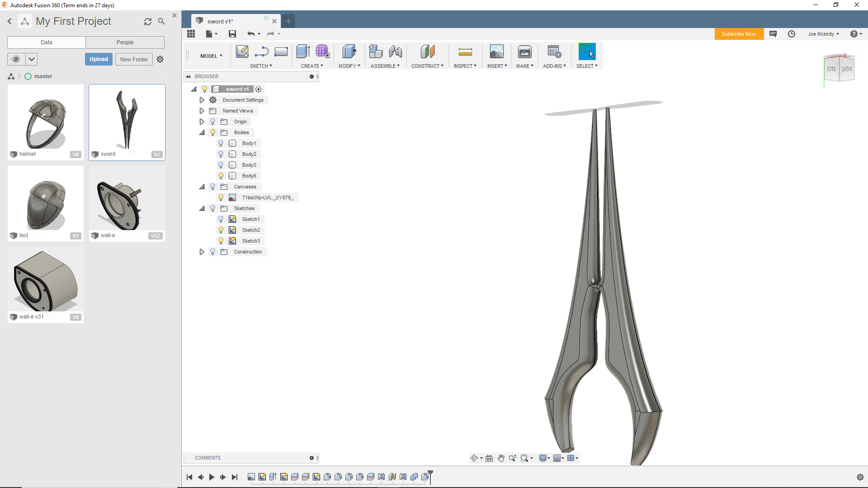The width and height of the screenshot is (868, 488).
Task: Click the Look At navigation icon
Action: (489, 458)
